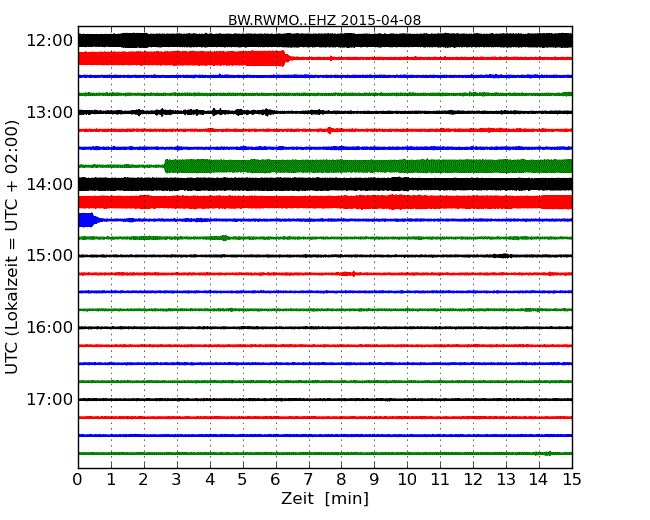Click x-axis tick label 10
Screen dimensions: 650x520
point(407,480)
